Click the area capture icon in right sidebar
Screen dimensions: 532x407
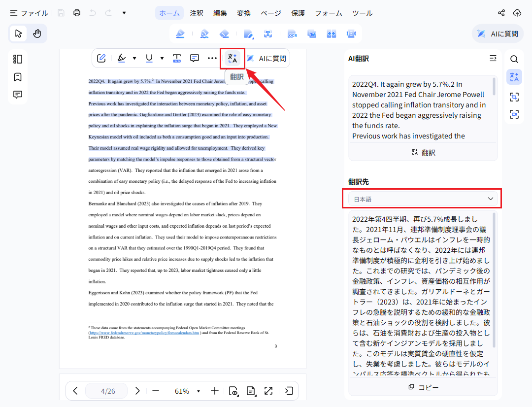tap(514, 97)
